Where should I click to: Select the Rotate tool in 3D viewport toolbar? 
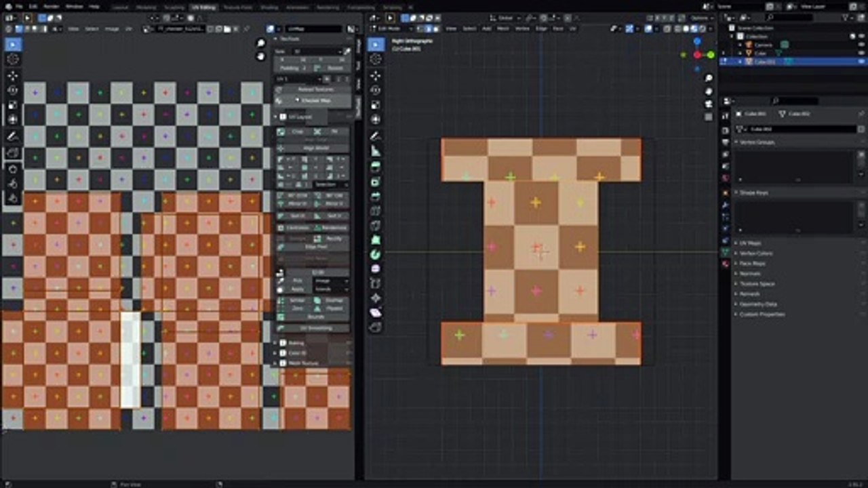(x=376, y=90)
